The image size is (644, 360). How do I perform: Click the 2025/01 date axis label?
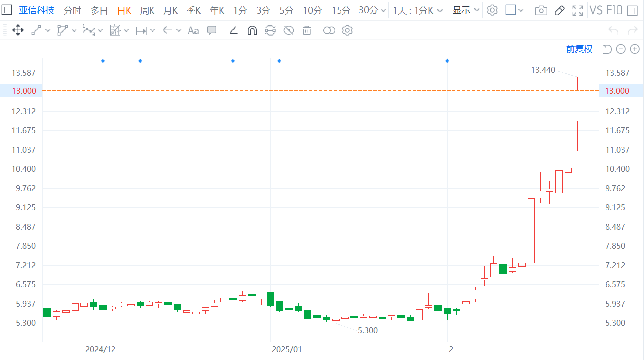pyautogui.click(x=287, y=349)
